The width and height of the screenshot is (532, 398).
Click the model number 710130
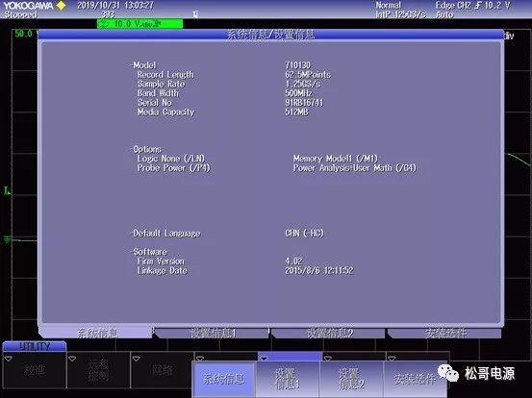click(x=298, y=65)
